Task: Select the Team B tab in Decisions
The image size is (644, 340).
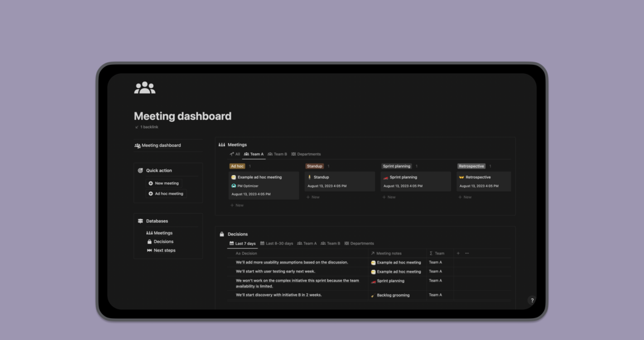Action: pos(330,243)
